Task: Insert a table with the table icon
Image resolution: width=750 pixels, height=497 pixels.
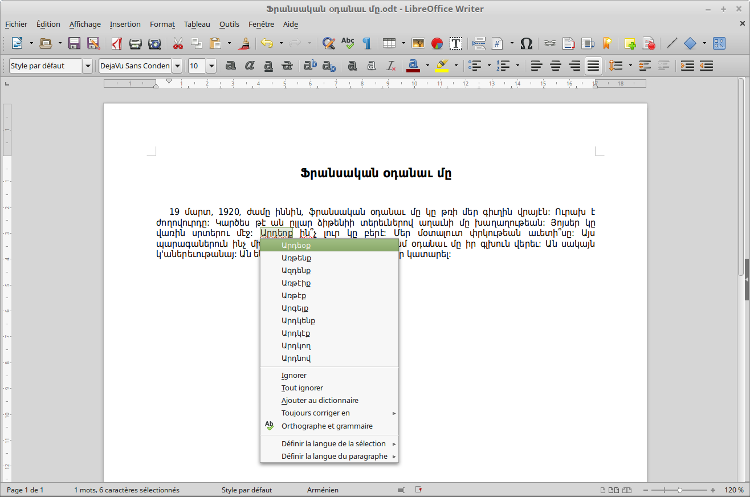Action: (x=389, y=44)
